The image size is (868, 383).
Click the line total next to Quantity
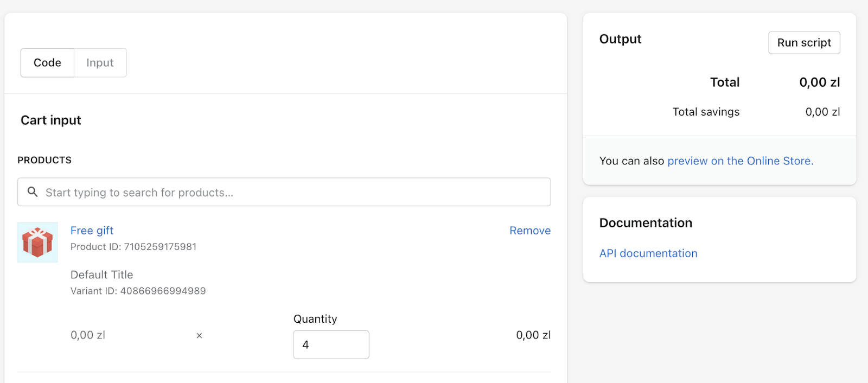point(533,335)
